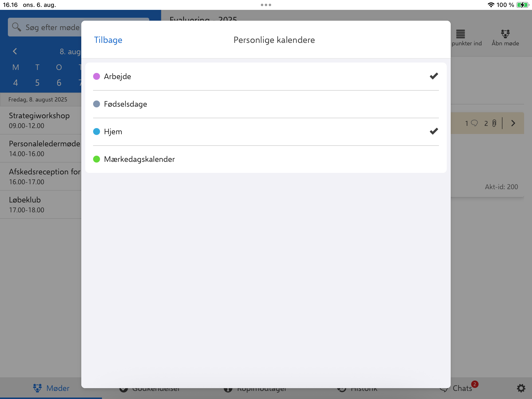Open the settings gear icon
The width and height of the screenshot is (532, 399).
[521, 388]
